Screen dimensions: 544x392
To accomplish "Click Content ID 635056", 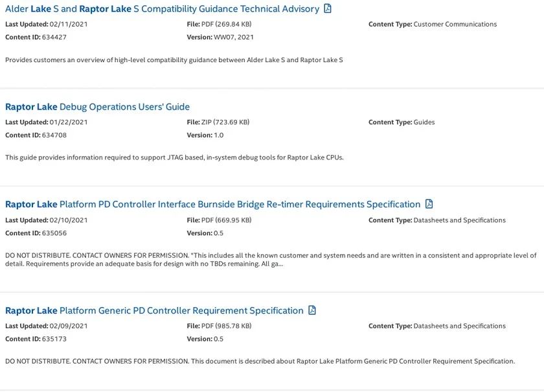I will point(36,233).
